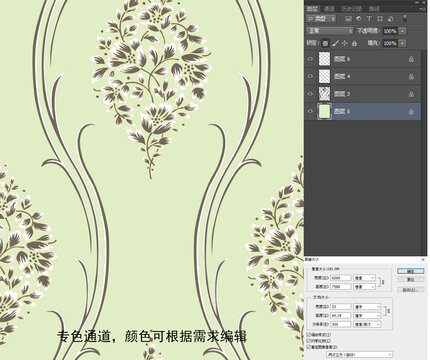This screenshot has width=430, height=360.
Task: Open layer filter kind dropdown
Action: pos(321,19)
